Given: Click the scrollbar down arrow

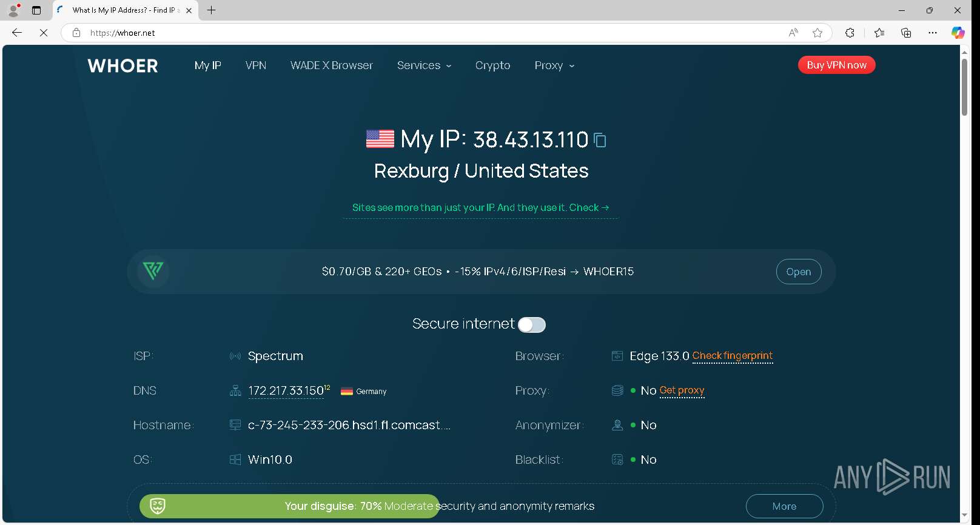Looking at the screenshot, I should point(964,516).
